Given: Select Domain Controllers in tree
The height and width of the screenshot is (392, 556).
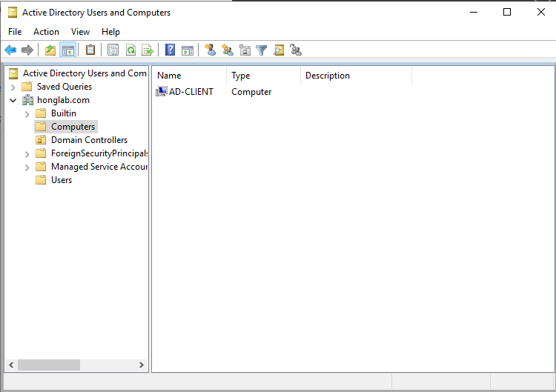Looking at the screenshot, I should (x=89, y=140).
